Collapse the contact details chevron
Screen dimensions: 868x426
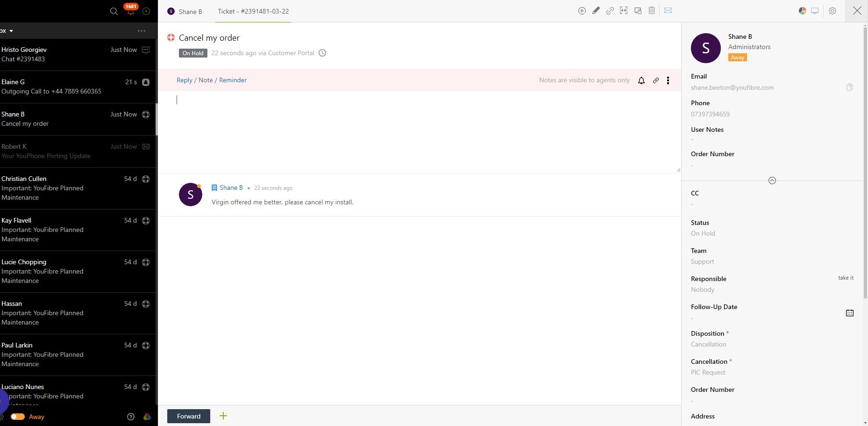pyautogui.click(x=772, y=181)
